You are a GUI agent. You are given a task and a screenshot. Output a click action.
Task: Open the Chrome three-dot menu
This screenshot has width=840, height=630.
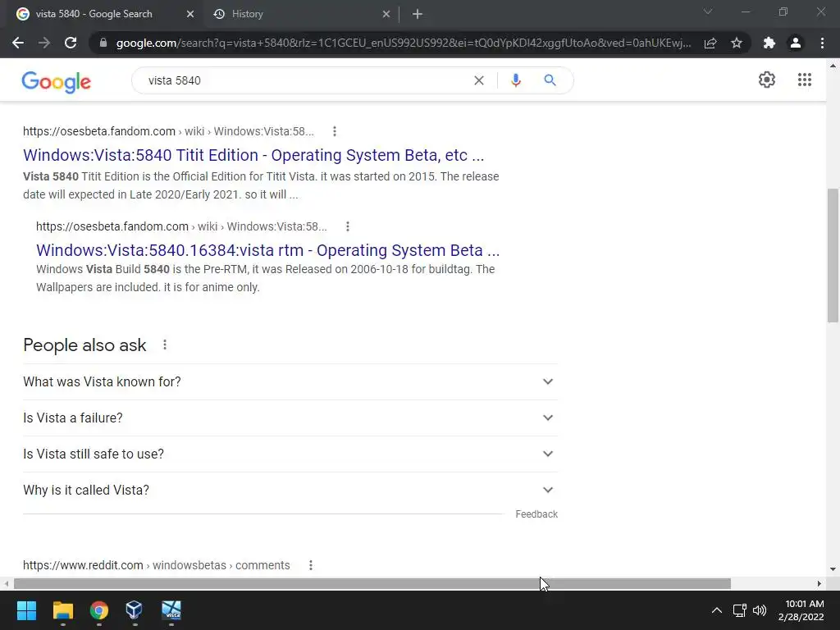click(822, 43)
